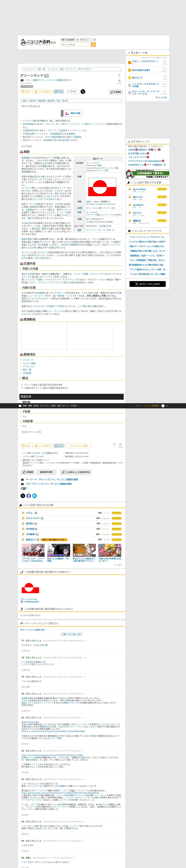Image resolution: width=186 pixels, height=868 pixels.
Task: Open the タイトル search-type dropdown
Action: coord(87,40)
